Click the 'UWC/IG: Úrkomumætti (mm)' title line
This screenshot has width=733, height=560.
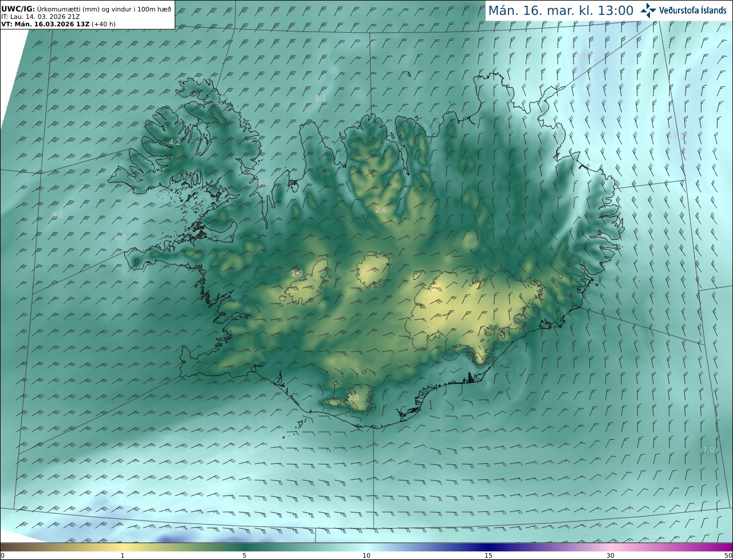coord(86,9)
